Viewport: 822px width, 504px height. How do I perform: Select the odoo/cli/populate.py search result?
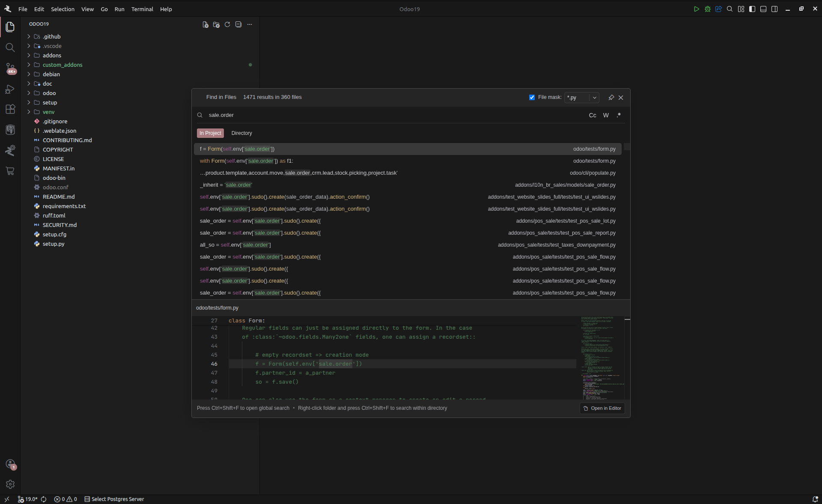(408, 173)
